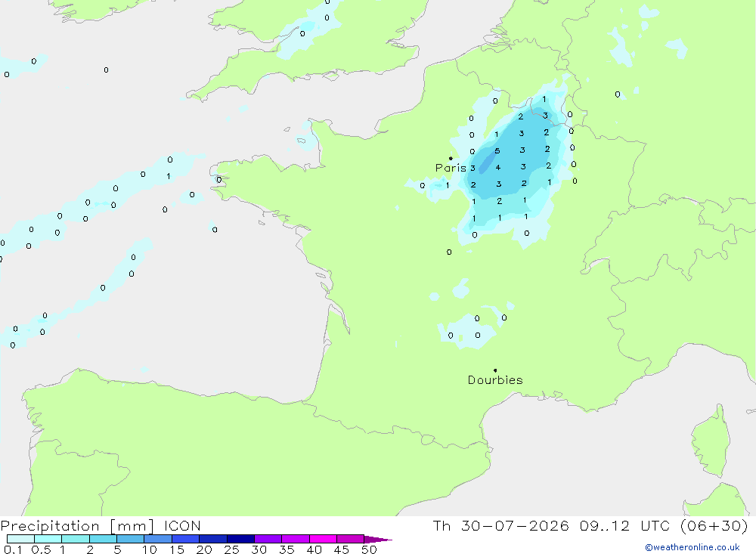Select the 10–15 mm legend swatch
Screen dimensions: 756x554
tap(158, 539)
